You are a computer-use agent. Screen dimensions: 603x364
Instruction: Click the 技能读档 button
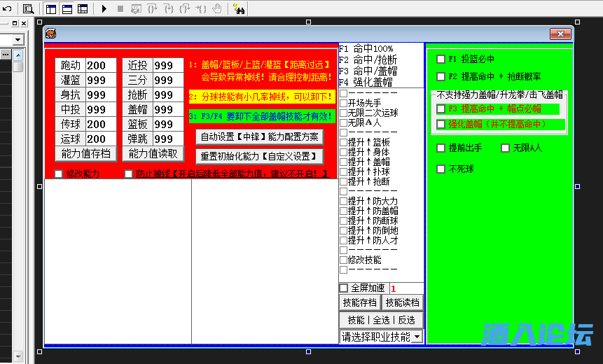point(402,302)
